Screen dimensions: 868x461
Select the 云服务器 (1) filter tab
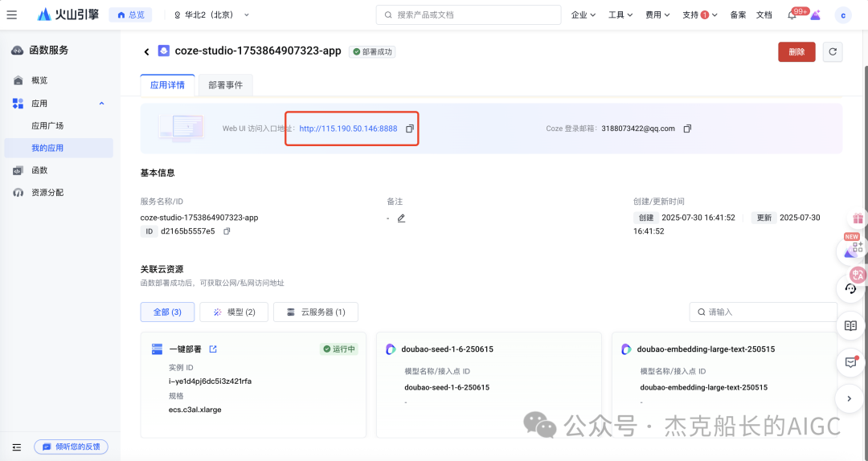(x=316, y=312)
